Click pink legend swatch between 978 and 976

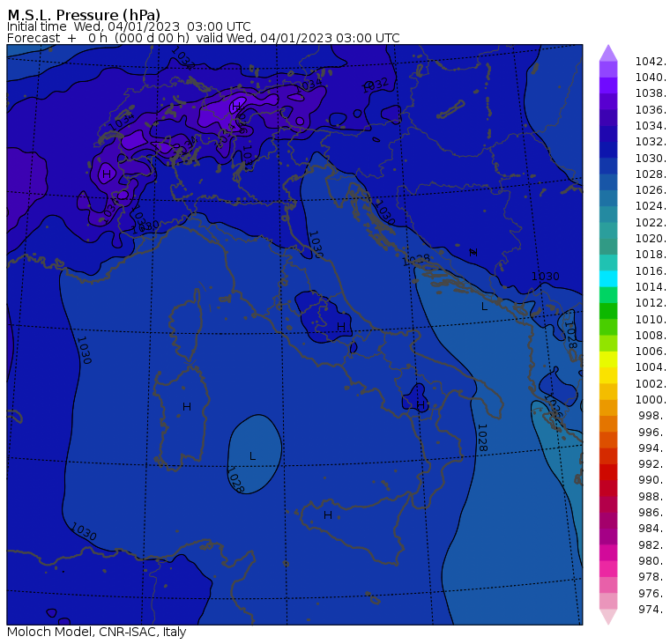(608, 585)
